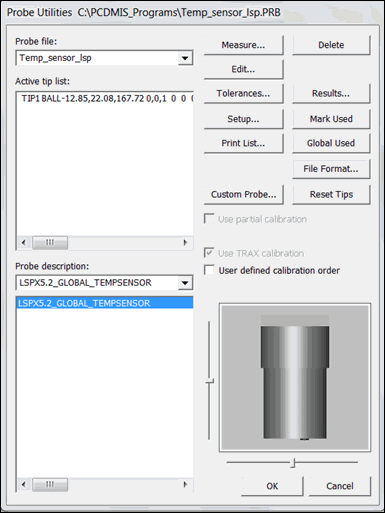Click the probe component list scrollbar thumb

pyautogui.click(x=50, y=484)
